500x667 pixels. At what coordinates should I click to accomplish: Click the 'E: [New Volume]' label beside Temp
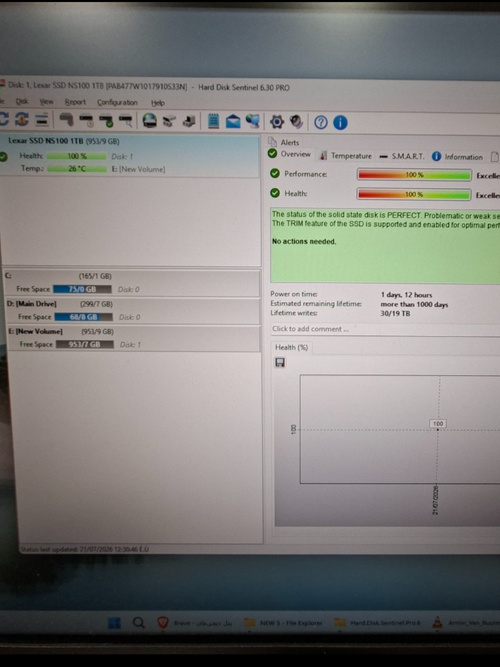(138, 169)
